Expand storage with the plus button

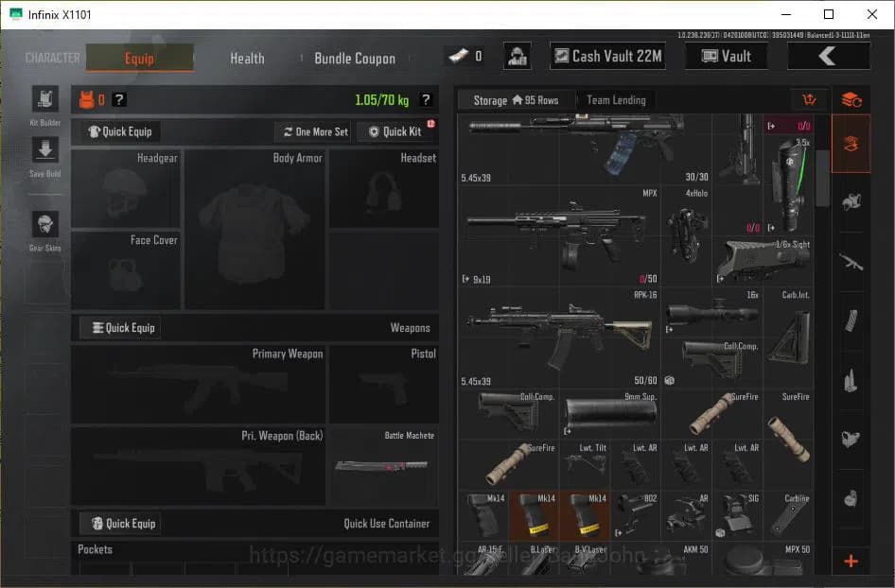coord(851,559)
